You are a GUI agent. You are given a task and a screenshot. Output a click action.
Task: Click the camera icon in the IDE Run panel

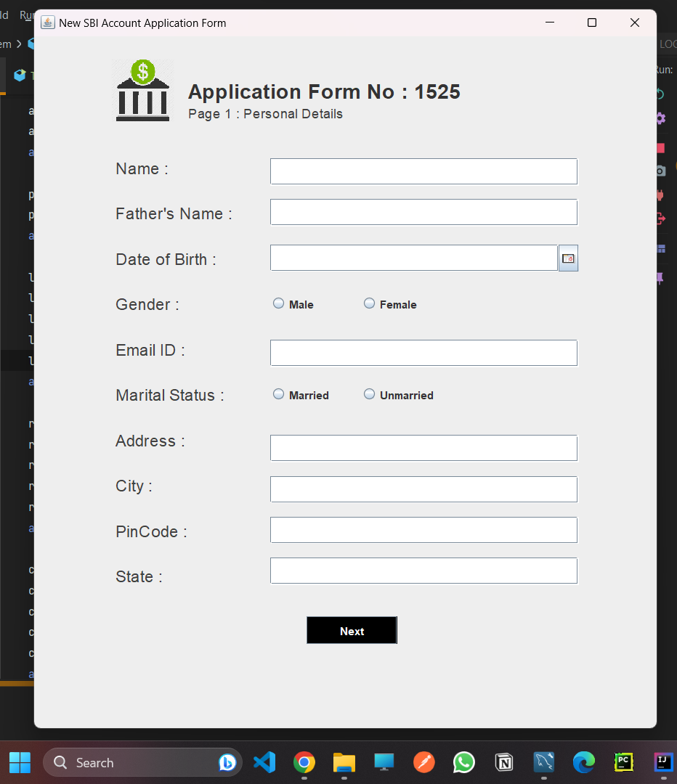point(660,171)
